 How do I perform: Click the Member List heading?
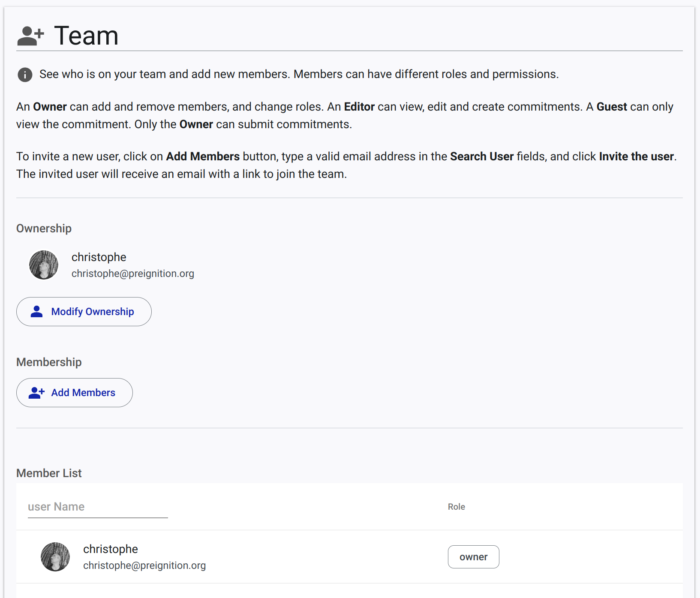click(49, 473)
